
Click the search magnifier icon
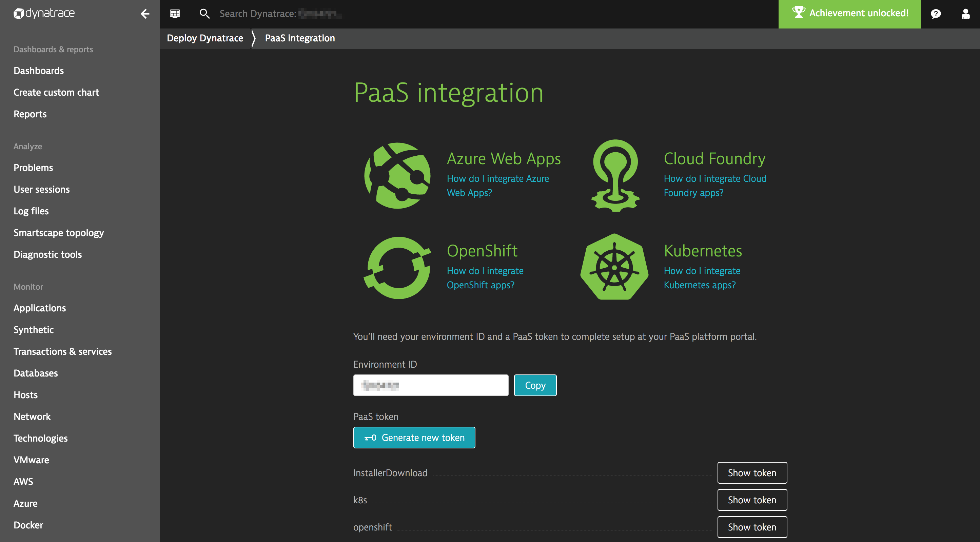tap(204, 14)
